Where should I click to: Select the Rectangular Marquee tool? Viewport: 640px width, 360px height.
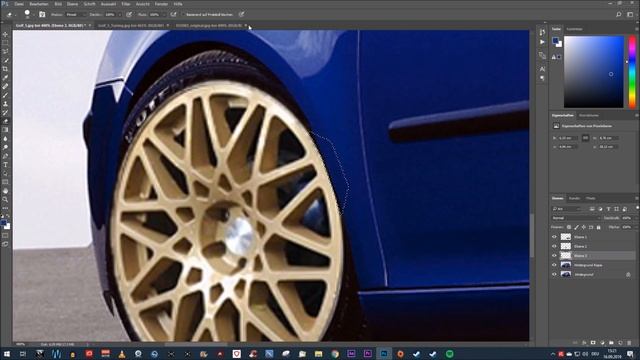tap(5, 43)
